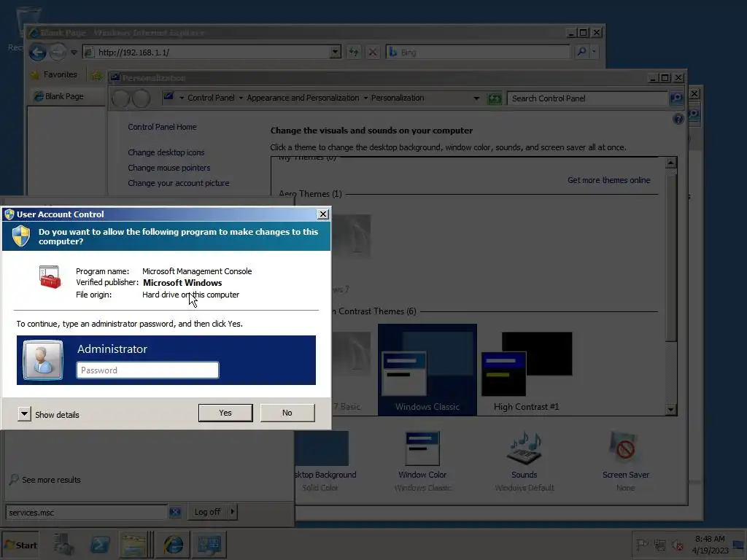Open Sounds settings
The height and width of the screenshot is (560, 747).
(524, 461)
